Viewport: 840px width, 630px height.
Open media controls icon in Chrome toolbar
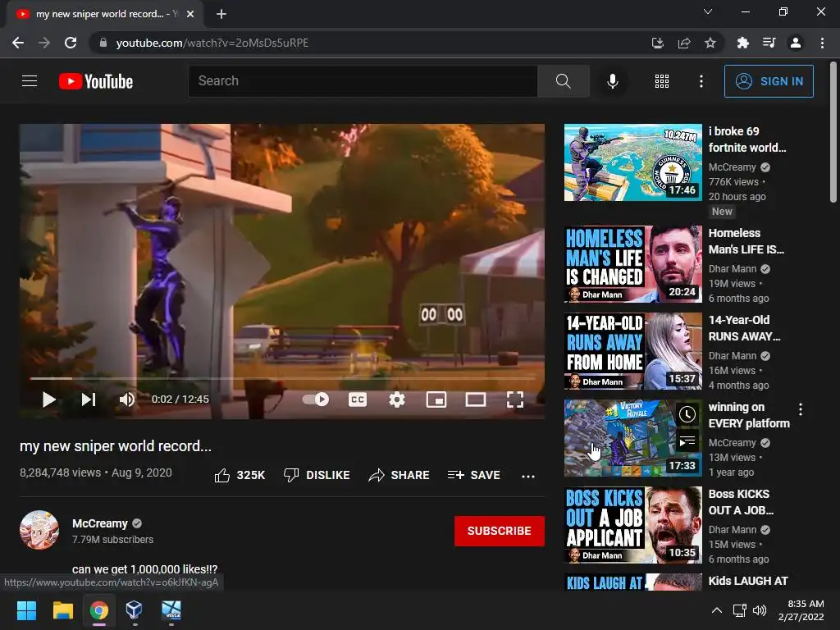click(769, 43)
